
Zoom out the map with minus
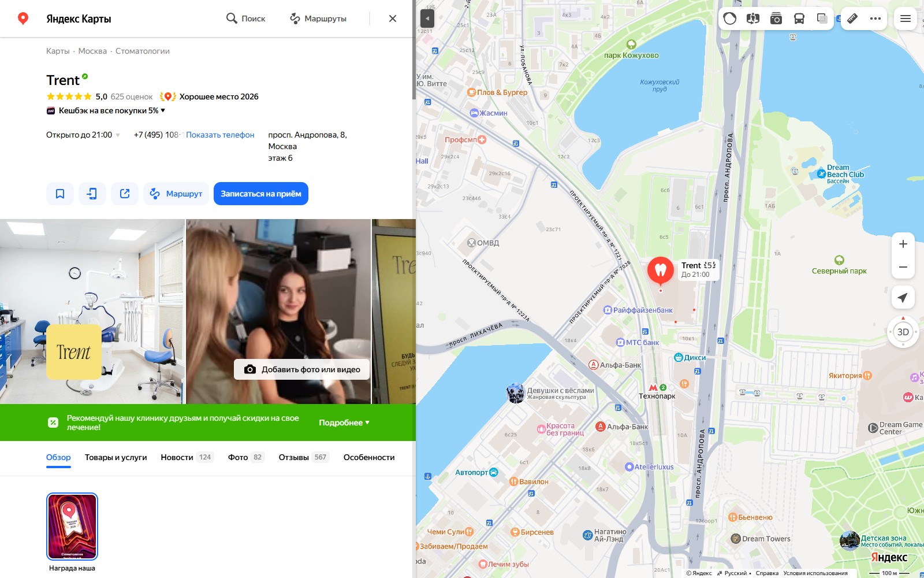(903, 267)
